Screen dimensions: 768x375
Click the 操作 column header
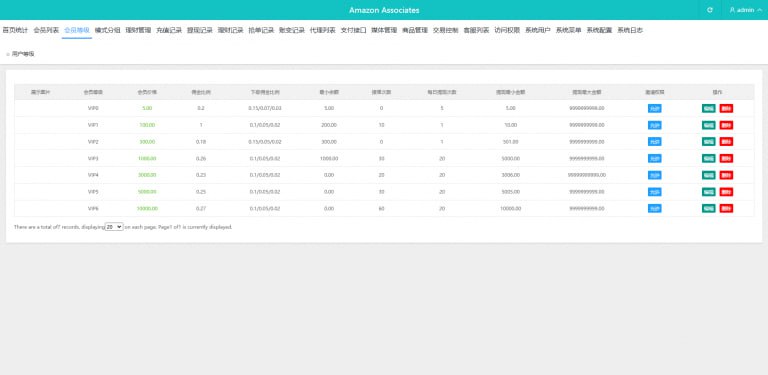718,92
